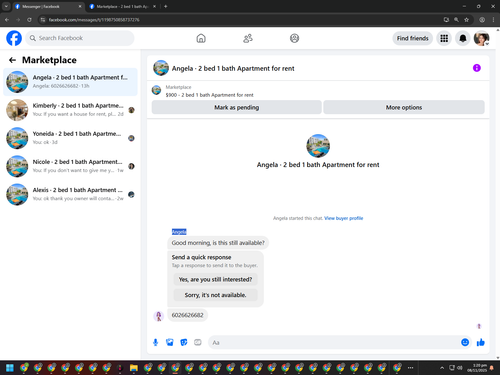Click the highlighted Angela sender name
This screenshot has width=500, height=375.
[179, 232]
